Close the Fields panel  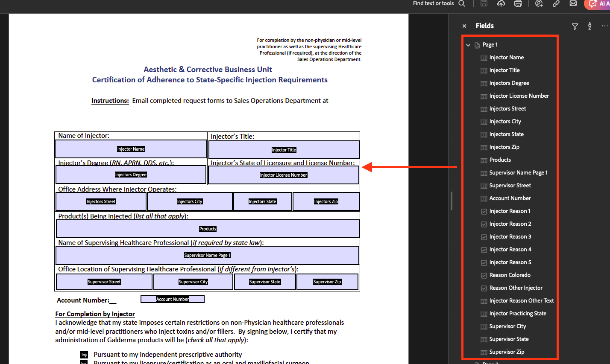(x=464, y=26)
